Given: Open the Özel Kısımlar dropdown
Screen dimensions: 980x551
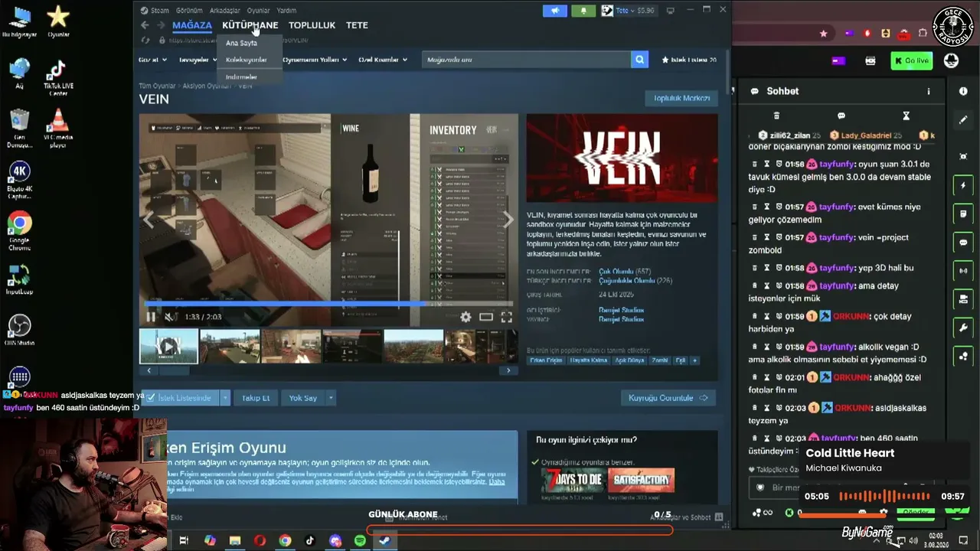Looking at the screenshot, I should (x=382, y=60).
